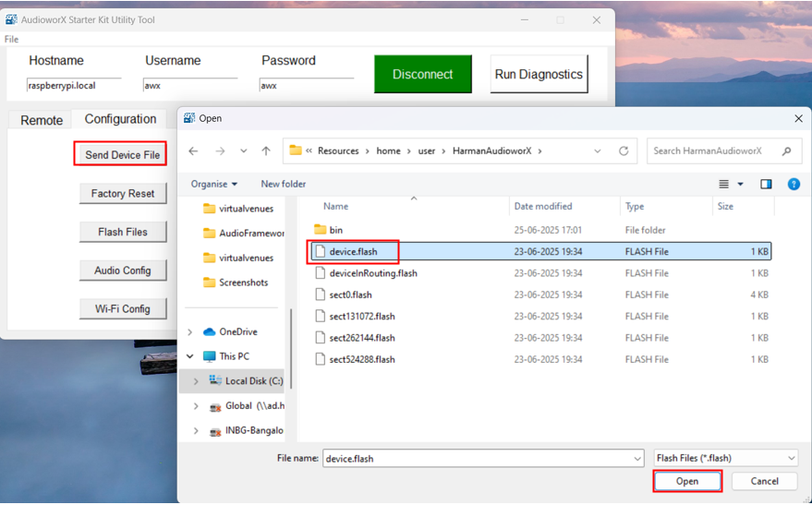The height and width of the screenshot is (505, 812).
Task: Switch to the Remote tab
Action: point(42,120)
